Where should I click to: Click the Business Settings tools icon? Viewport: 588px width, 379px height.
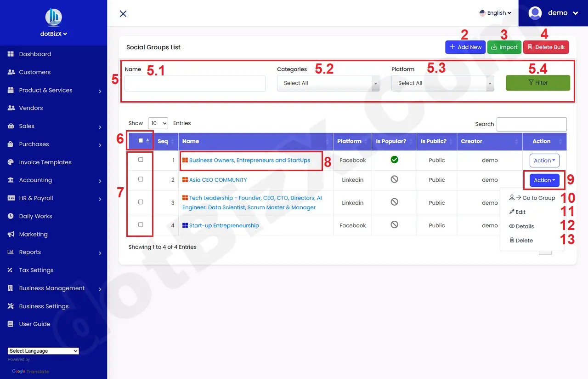(x=11, y=306)
